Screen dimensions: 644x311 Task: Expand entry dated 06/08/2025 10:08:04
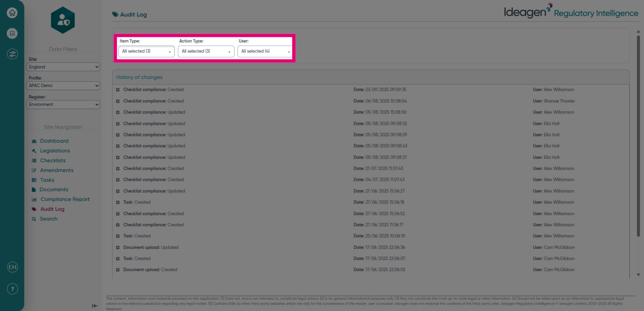118,101
